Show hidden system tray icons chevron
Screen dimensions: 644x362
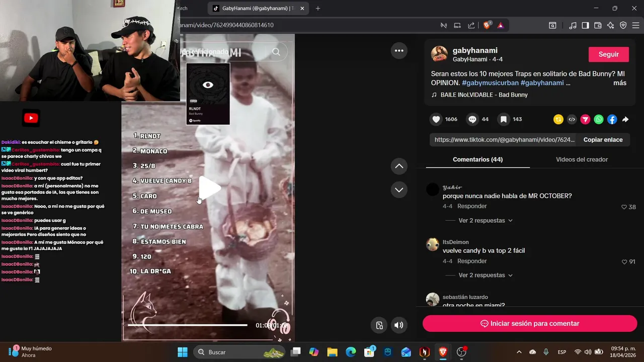(x=519, y=352)
